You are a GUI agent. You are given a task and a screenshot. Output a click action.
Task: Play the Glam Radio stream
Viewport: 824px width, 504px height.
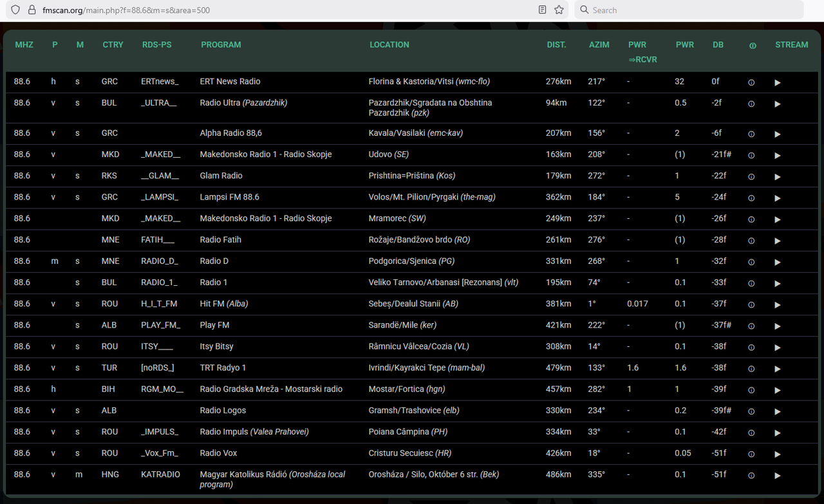pos(778,177)
